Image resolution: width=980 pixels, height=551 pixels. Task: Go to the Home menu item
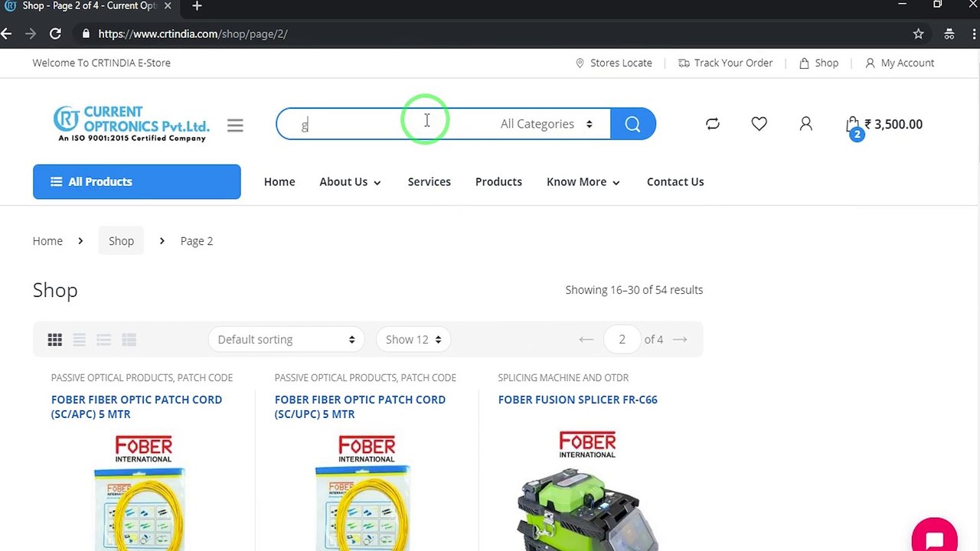(279, 182)
